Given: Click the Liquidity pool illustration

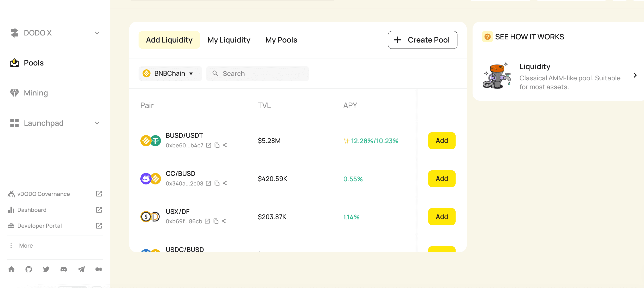Looking at the screenshot, I should pos(497,76).
